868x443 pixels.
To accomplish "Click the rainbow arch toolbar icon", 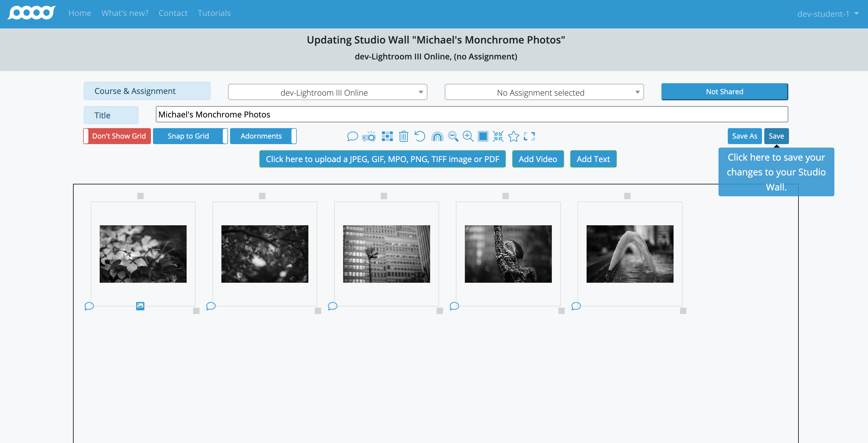I will click(437, 136).
